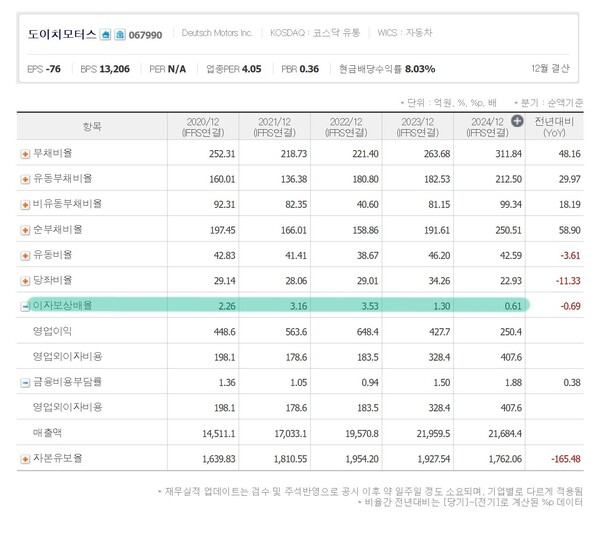
Task: Expand the 당좌비율 row
Action: 25,281
